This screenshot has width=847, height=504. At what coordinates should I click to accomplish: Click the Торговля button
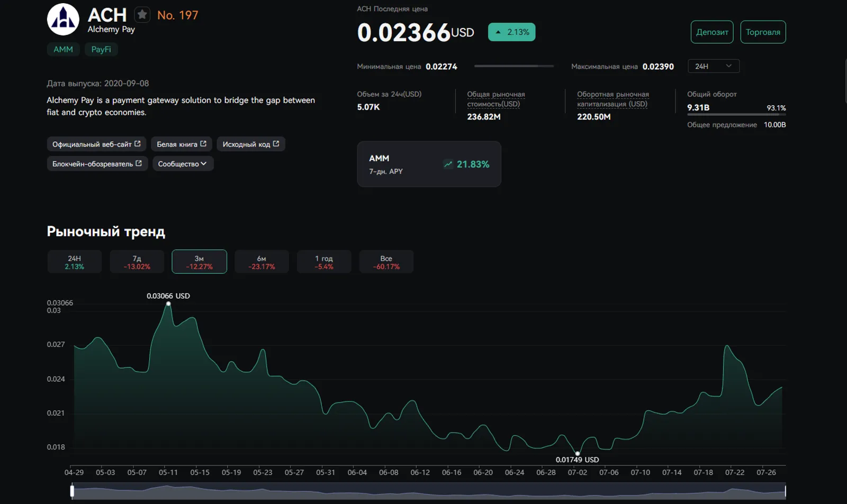763,32
